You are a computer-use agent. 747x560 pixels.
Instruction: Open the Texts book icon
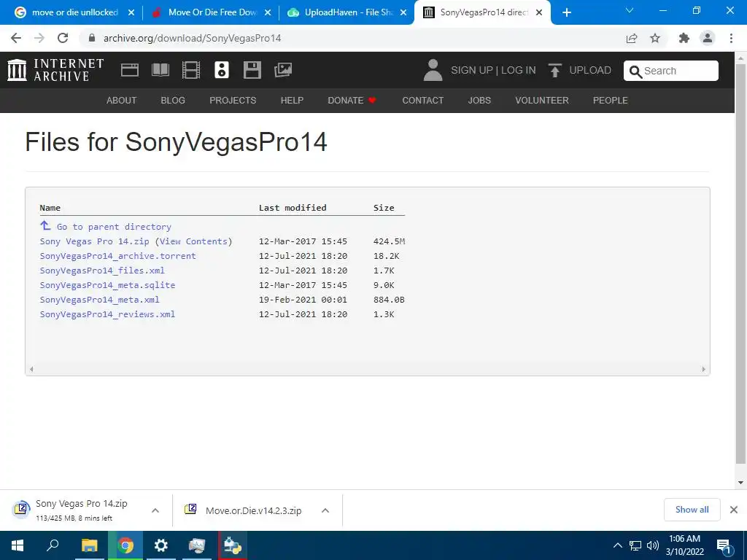(x=160, y=70)
